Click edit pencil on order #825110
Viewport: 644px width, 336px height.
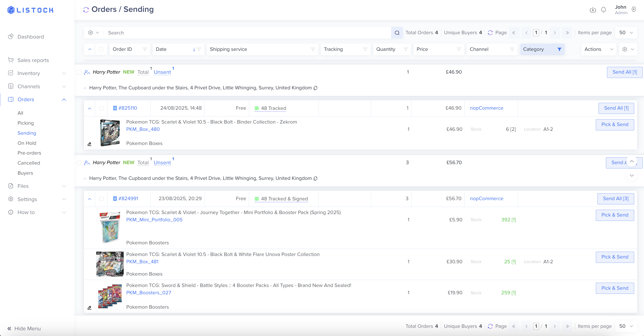click(x=89, y=144)
